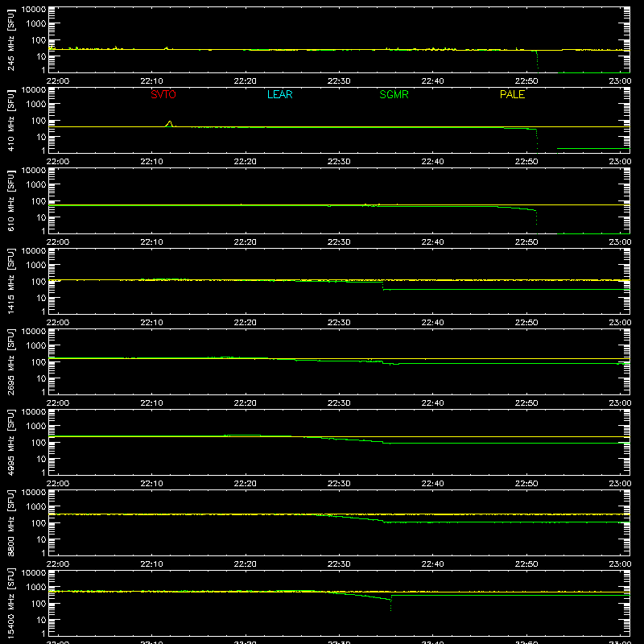Click 22:50 tick label under 1415 MHz plot
The height and width of the screenshot is (644, 644).
[x=526, y=323]
